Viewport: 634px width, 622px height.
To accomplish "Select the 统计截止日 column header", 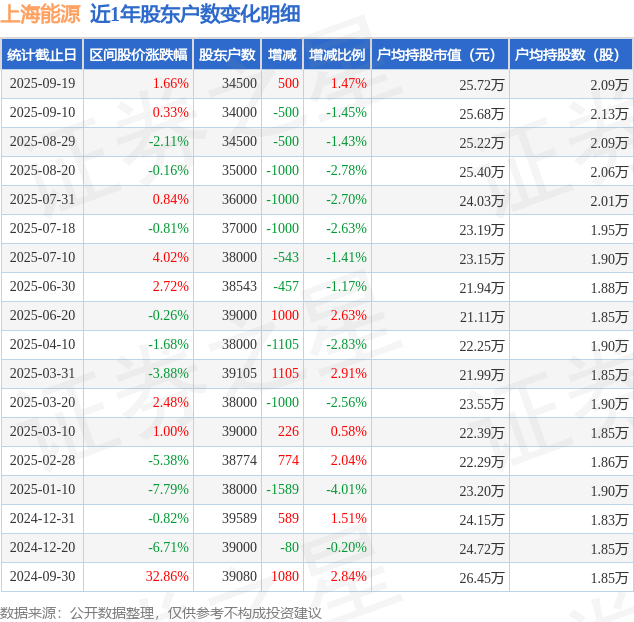I will 41,55.
